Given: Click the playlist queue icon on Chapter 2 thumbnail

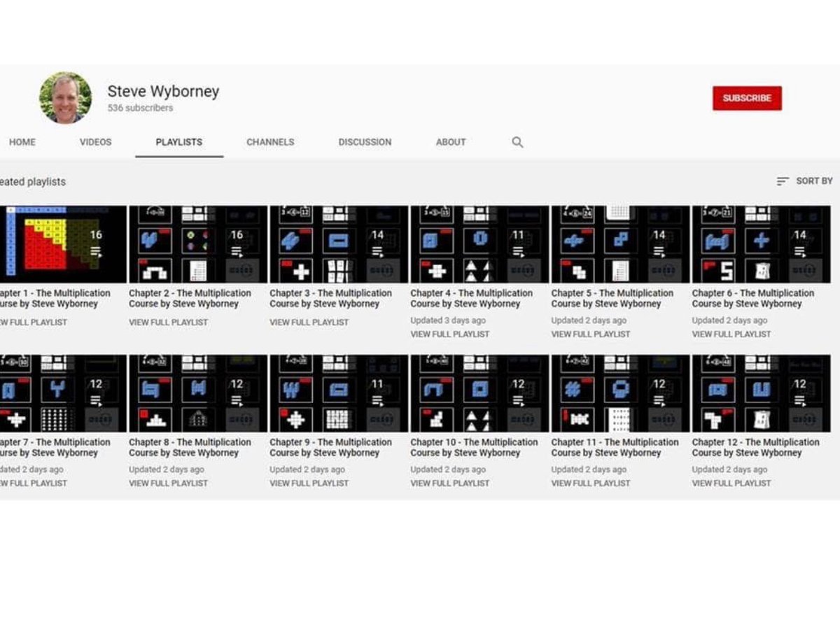Looking at the screenshot, I should (237, 252).
